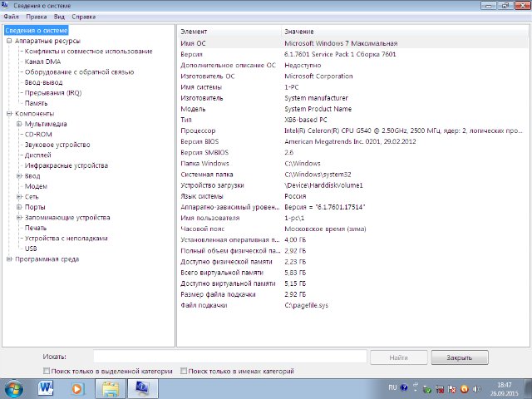Image resolution: width=532 pixels, height=399 pixels.
Task: Click the help question mark tray icon
Action: (406, 387)
